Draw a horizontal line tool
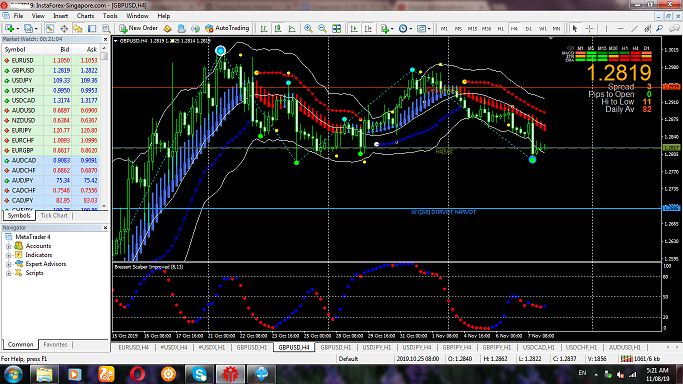The width and height of the screenshot is (683, 384). coord(620,28)
